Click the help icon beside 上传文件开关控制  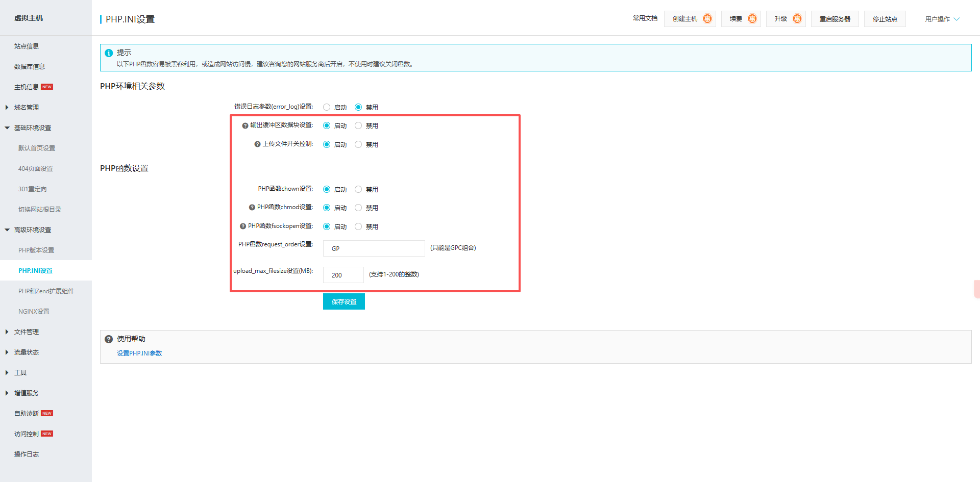click(x=257, y=144)
